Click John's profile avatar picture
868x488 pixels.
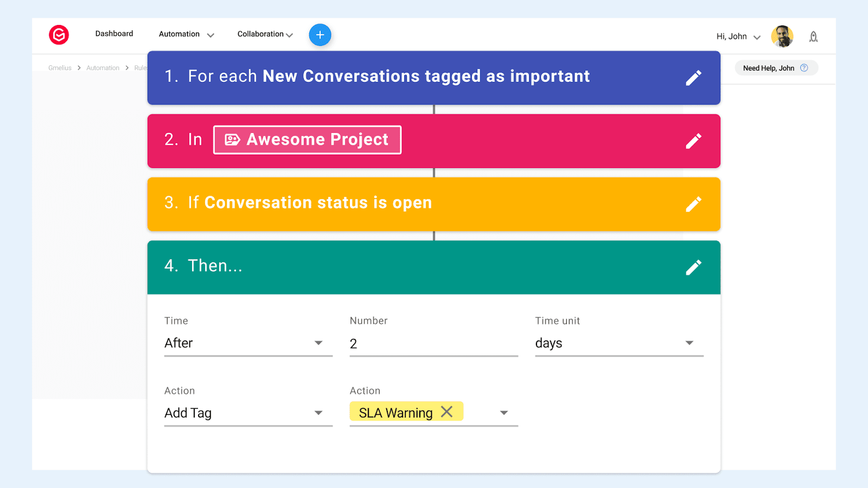coord(782,36)
